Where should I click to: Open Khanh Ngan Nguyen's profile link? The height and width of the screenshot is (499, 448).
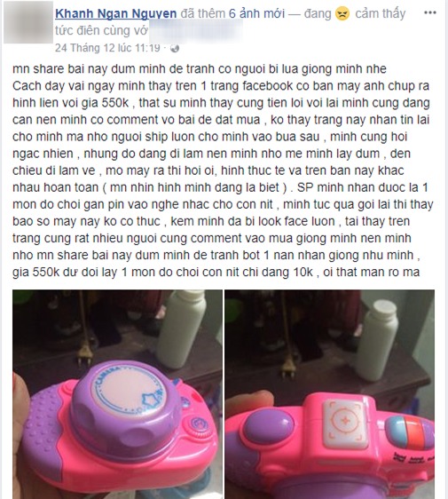pyautogui.click(x=115, y=13)
